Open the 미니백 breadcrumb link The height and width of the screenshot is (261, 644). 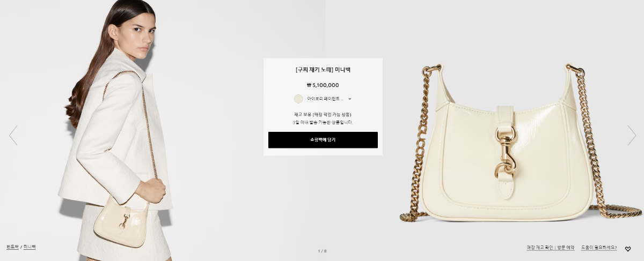coord(30,247)
